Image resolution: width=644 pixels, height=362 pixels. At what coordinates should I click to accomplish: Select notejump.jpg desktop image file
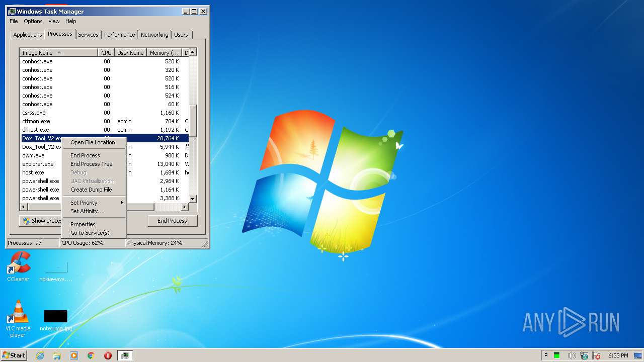coord(55,320)
